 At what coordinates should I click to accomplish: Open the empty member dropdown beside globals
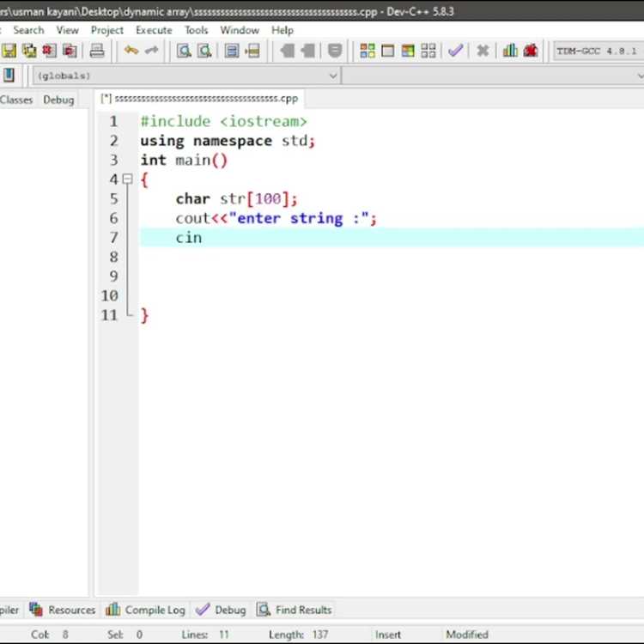[x=493, y=76]
